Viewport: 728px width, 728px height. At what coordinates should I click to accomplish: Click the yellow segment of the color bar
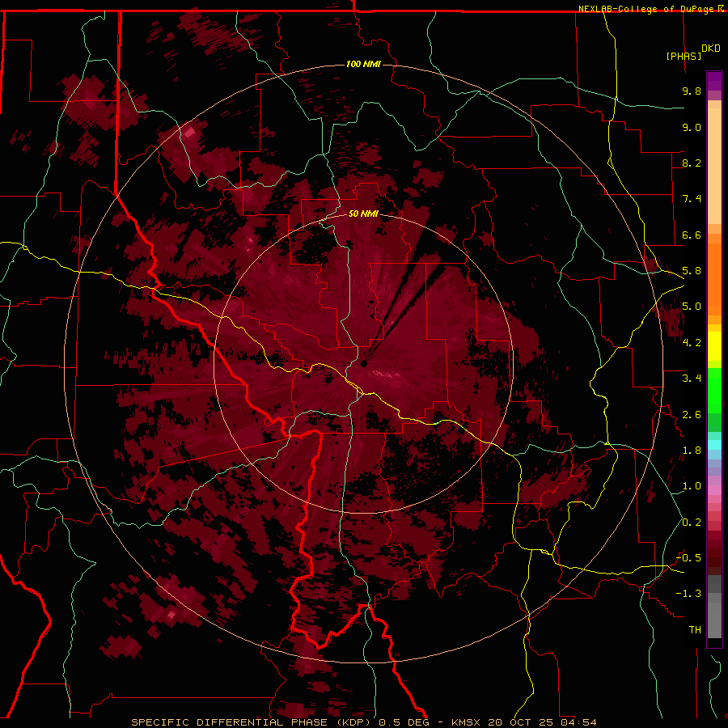click(714, 346)
